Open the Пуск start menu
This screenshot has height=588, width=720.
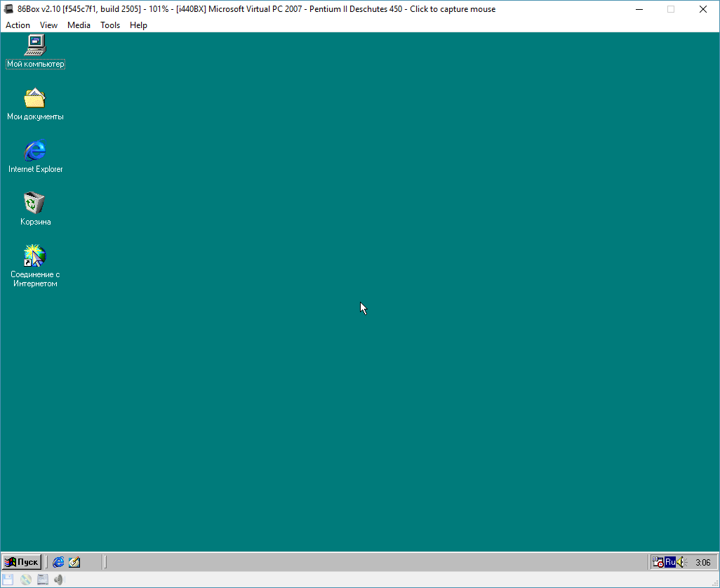tap(21, 561)
